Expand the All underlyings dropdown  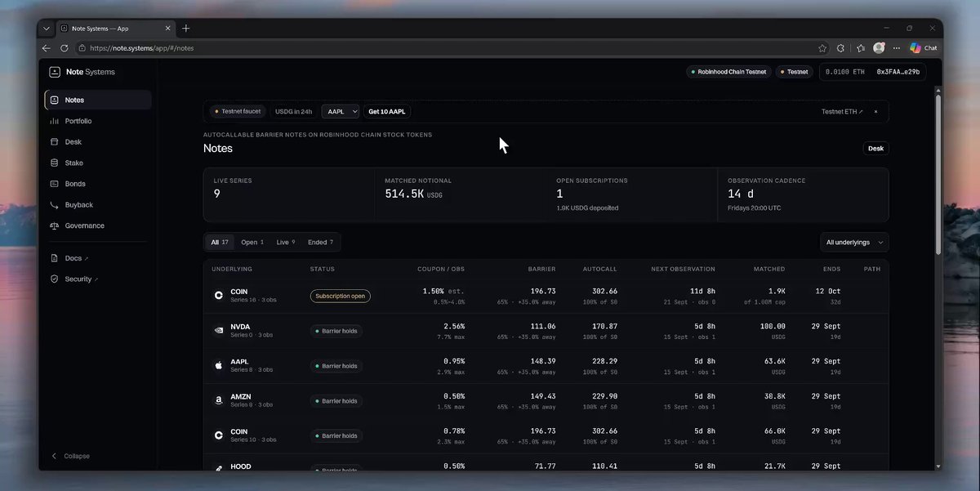tap(854, 243)
